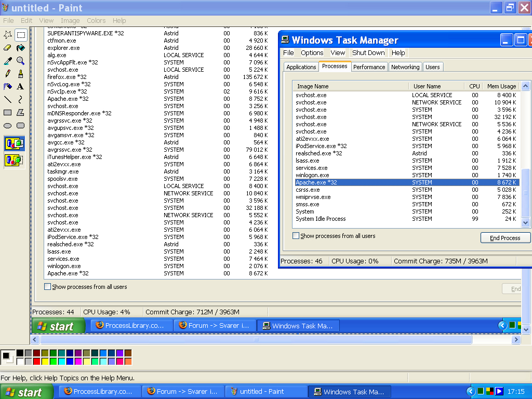532x399 pixels.
Task: Click Task Manager process list scroll-down arrow
Action: (525, 223)
